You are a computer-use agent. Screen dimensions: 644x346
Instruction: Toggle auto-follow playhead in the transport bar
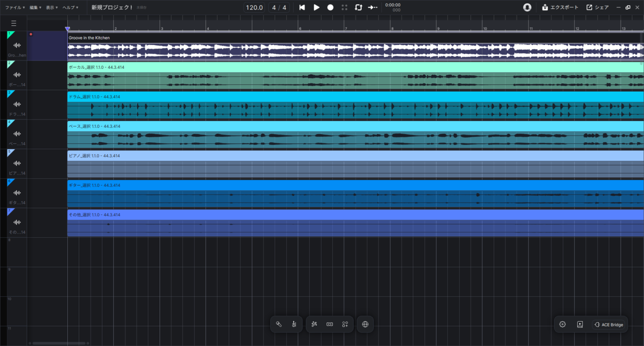click(372, 7)
